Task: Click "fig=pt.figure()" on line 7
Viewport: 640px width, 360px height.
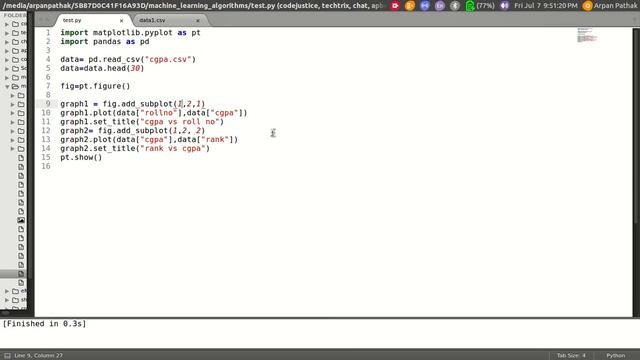Action: point(95,86)
